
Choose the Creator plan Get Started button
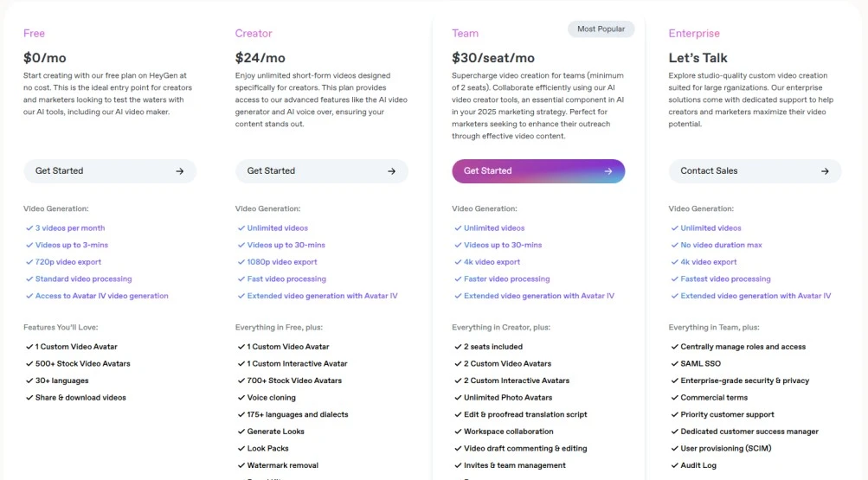(322, 171)
